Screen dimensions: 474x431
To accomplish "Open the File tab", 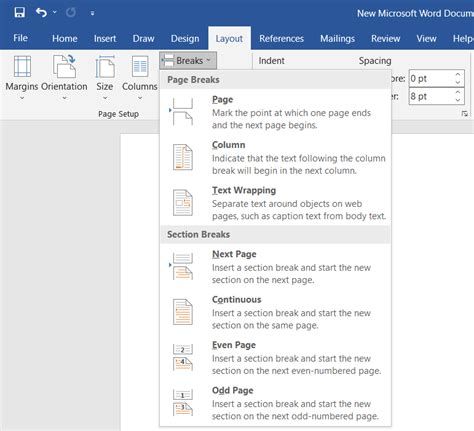I will coord(20,38).
